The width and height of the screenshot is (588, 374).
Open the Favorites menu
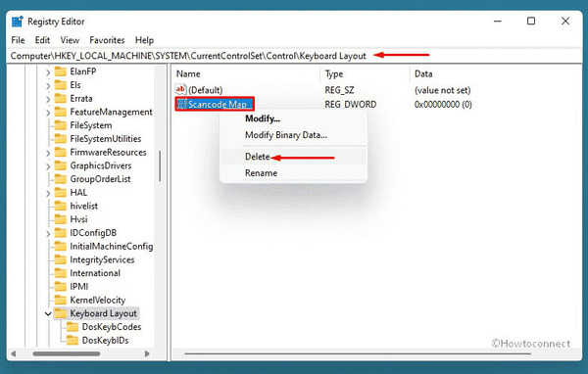pyautogui.click(x=107, y=40)
